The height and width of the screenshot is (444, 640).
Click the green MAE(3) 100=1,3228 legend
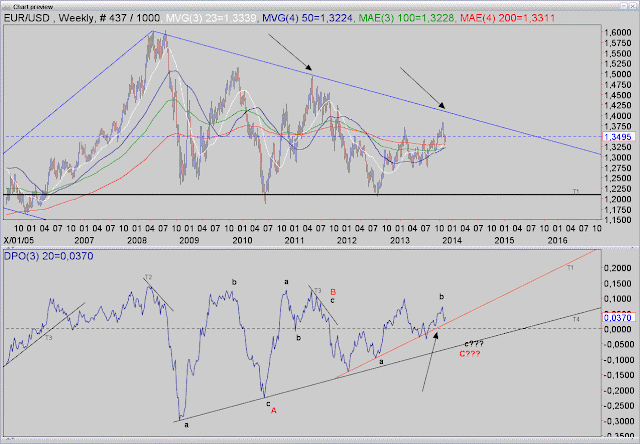(x=407, y=18)
